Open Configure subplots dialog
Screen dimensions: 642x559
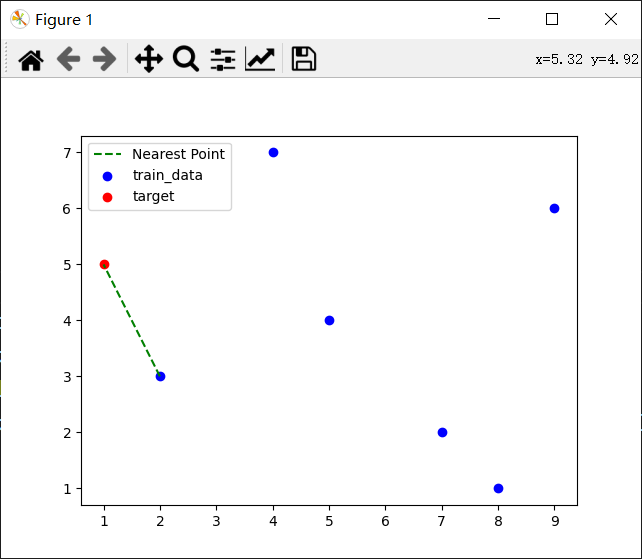(223, 59)
